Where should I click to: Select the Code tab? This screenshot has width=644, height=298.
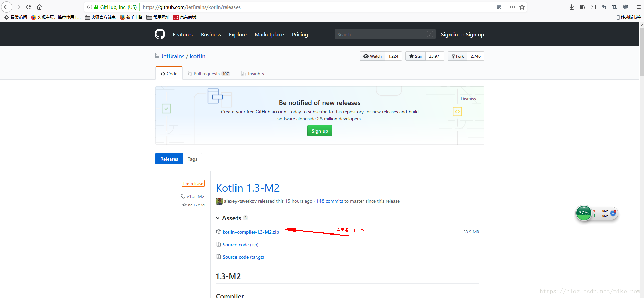click(x=169, y=73)
